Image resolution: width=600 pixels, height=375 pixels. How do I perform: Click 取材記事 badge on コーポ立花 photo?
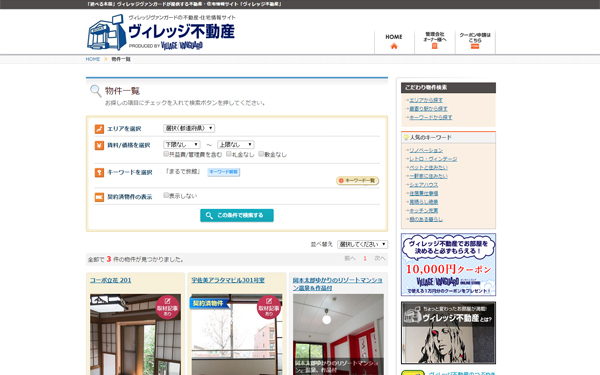click(168, 307)
